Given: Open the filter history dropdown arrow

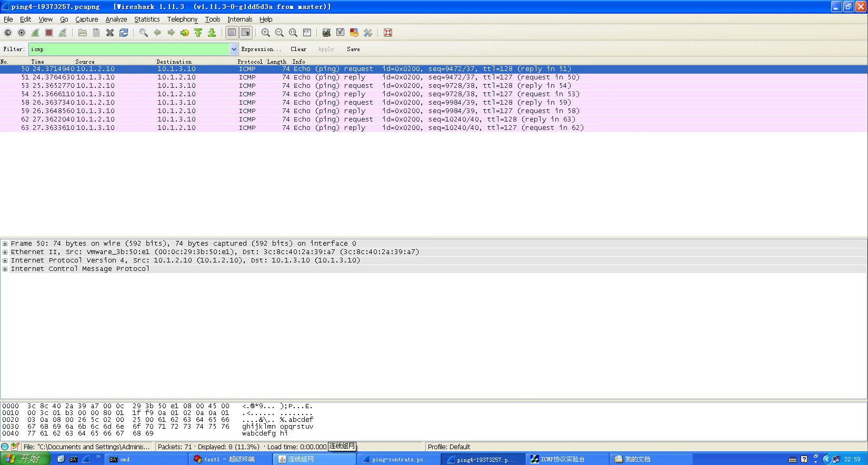Looking at the screenshot, I should click(234, 49).
